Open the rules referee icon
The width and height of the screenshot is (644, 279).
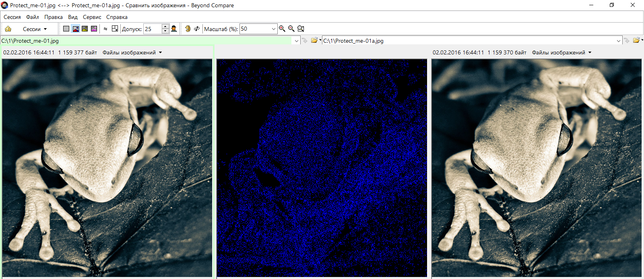174,29
